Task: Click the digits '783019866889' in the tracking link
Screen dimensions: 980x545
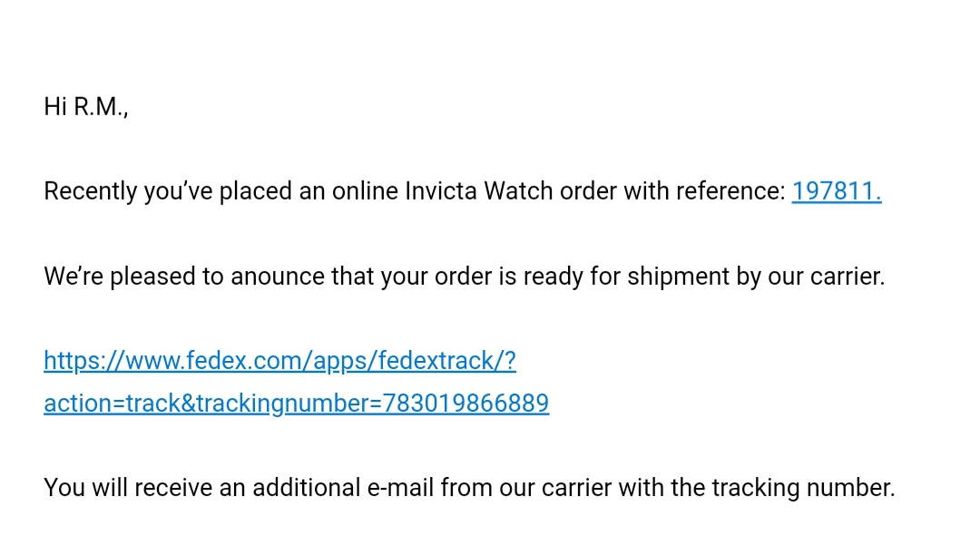Action: point(465,404)
